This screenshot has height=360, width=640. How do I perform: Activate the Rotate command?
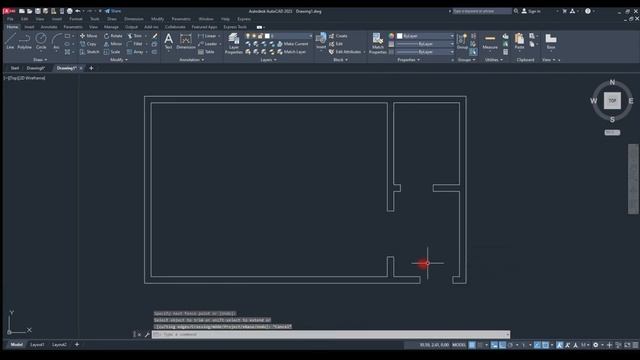tap(113, 36)
